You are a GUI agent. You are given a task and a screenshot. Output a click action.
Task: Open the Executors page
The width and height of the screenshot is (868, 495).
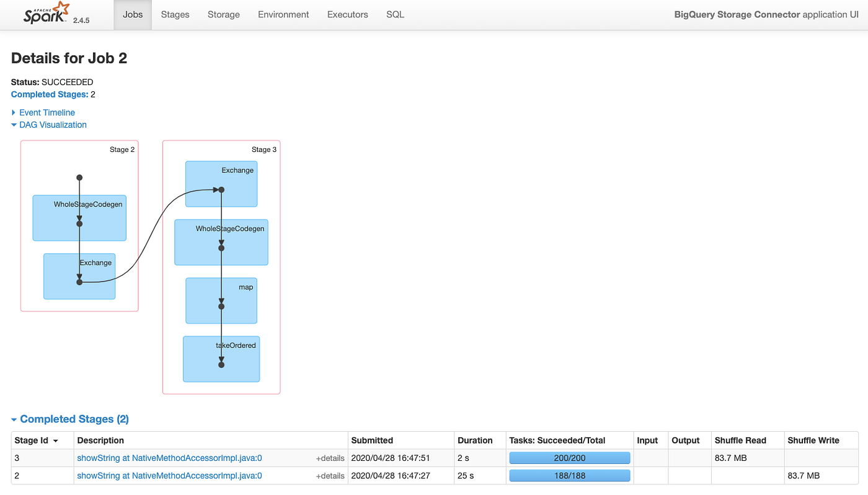point(347,14)
